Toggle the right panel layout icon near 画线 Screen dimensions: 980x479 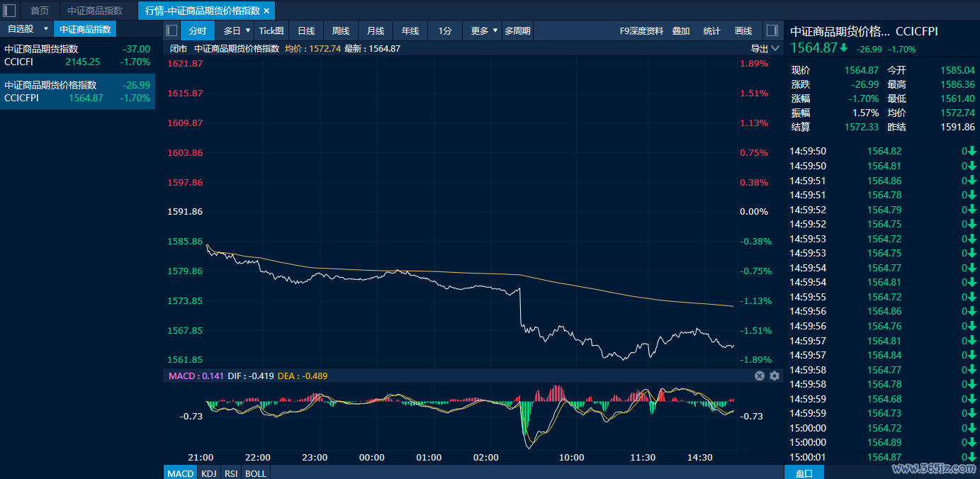tap(773, 30)
